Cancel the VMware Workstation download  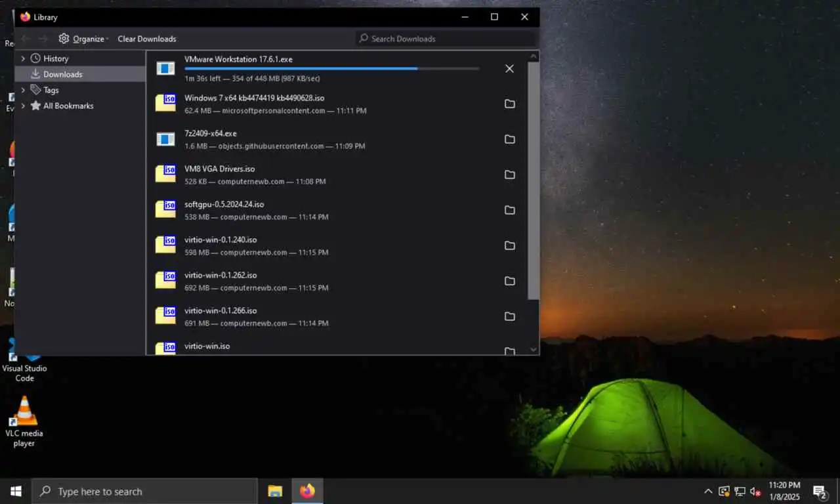pos(509,69)
